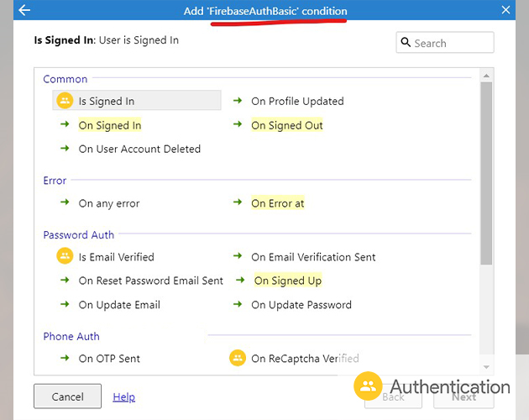
Task: Click the On ReCaptcha Verified icon
Action: 238,358
